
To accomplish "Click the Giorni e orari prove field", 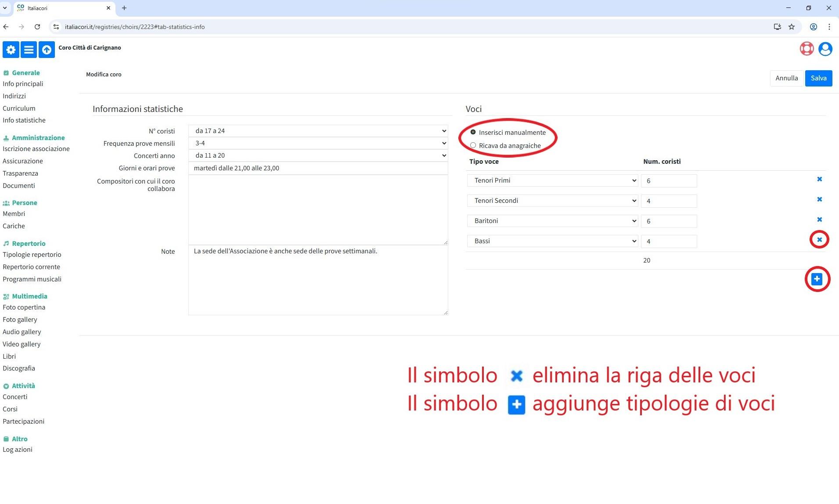I will coord(318,168).
